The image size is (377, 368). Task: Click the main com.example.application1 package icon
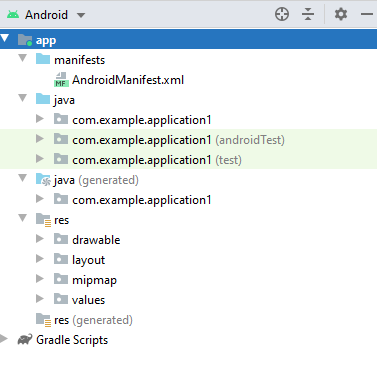point(61,119)
